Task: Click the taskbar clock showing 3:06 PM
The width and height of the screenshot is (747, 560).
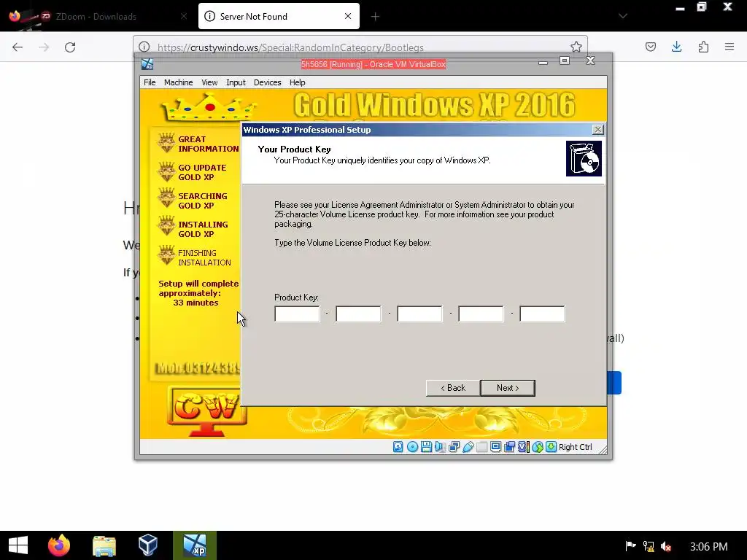Action: [709, 547]
